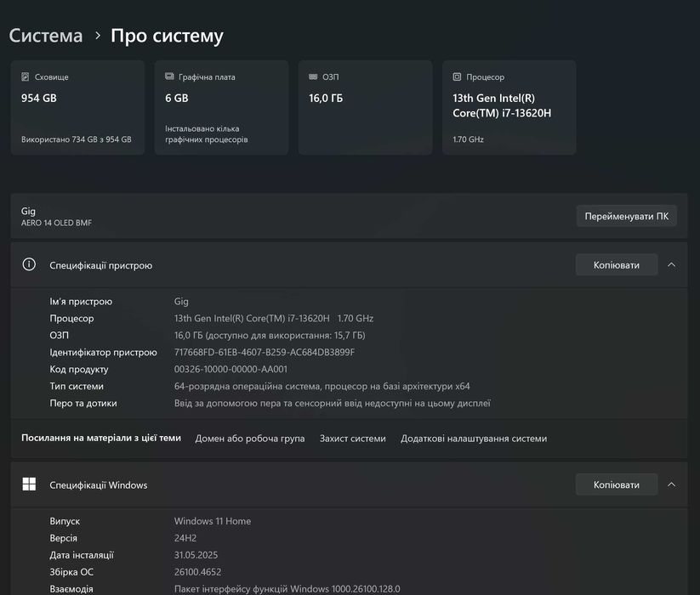Select device ID 717668FD-61EB-4607-B259-AC684DB3899F
The image size is (700, 595).
point(265,353)
